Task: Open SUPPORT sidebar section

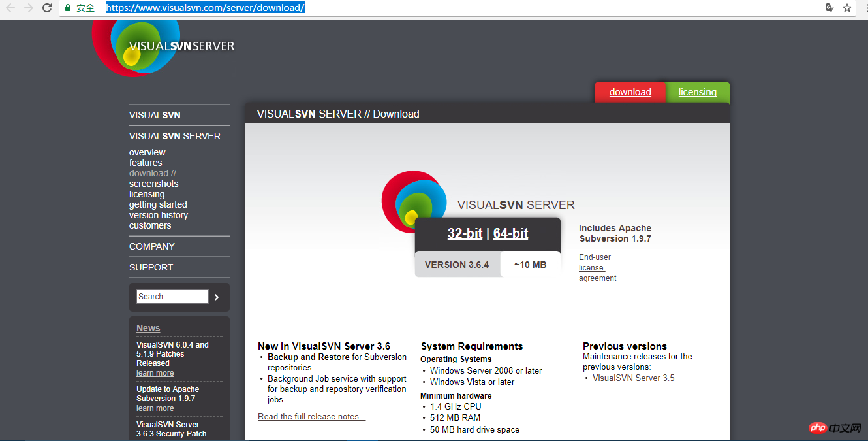Action: pyautogui.click(x=151, y=267)
